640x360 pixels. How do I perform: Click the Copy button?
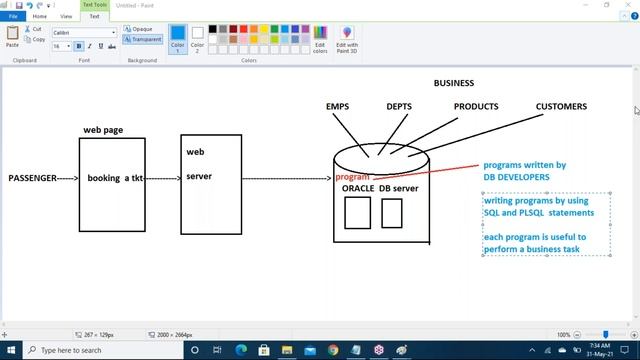[x=35, y=40]
